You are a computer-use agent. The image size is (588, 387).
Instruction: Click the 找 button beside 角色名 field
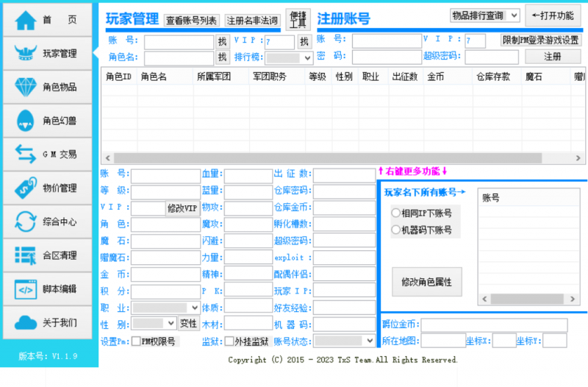click(x=223, y=57)
